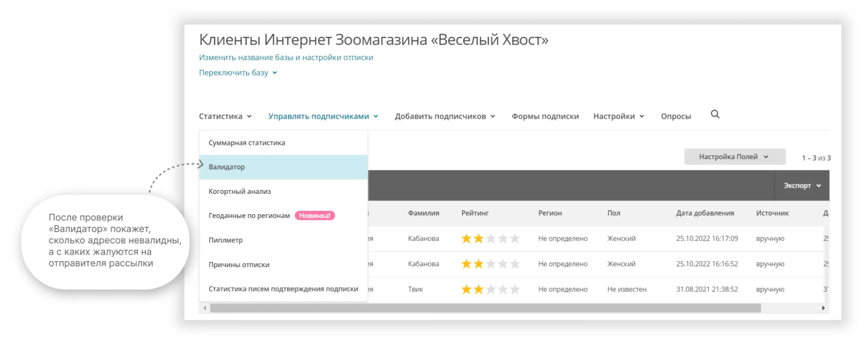The width and height of the screenshot is (868, 342).
Task: Expand Добавить подписчиков menu
Action: (x=445, y=116)
